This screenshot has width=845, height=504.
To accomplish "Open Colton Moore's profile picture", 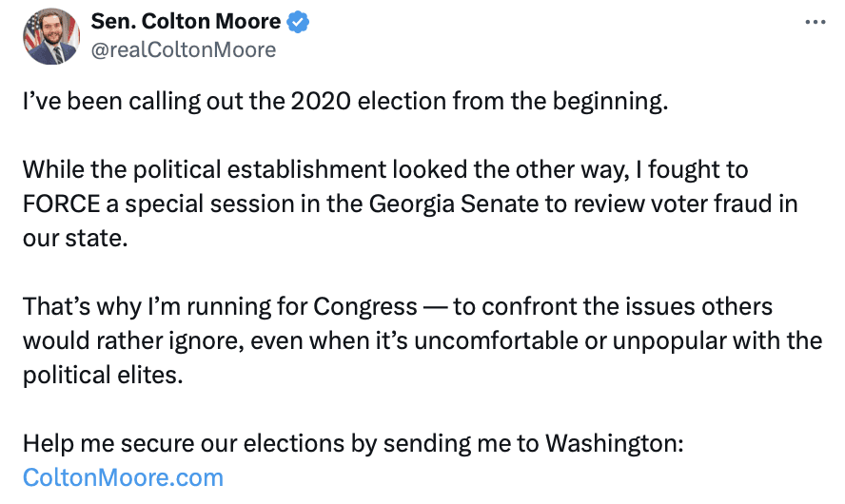I will [51, 37].
